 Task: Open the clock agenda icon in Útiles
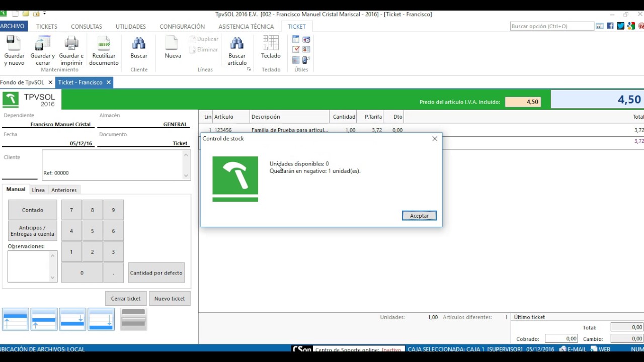[306, 39]
